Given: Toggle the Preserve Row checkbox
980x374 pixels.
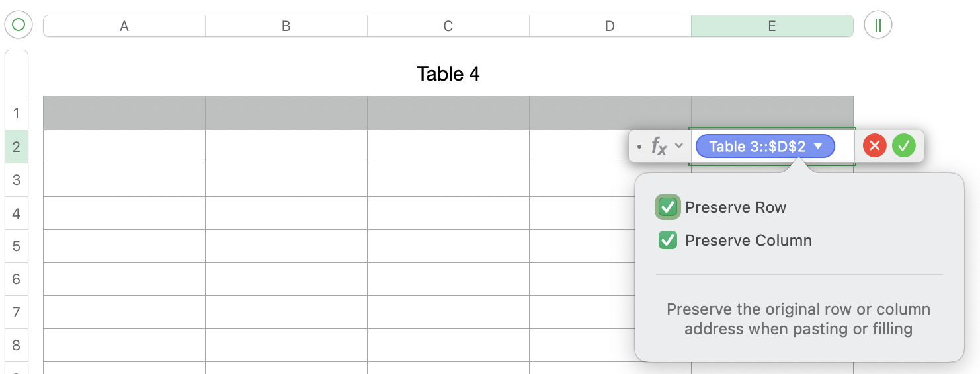Looking at the screenshot, I should tap(668, 207).
